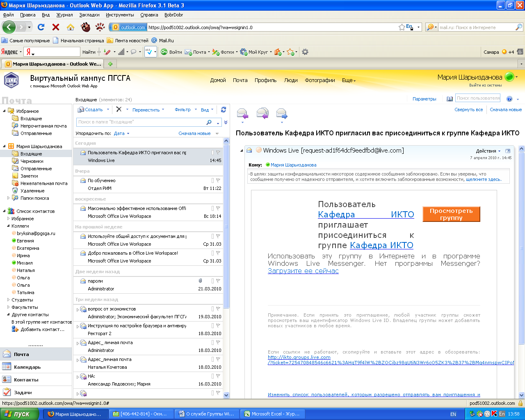Click the inbox search input field
This screenshot has height=420, width=525.
click(142, 122)
